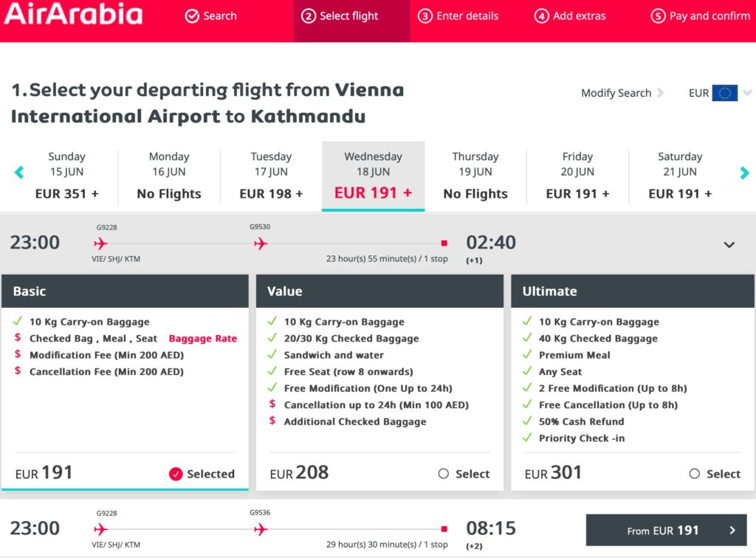Collapse the 02:40 arrival flight details

[x=729, y=244]
